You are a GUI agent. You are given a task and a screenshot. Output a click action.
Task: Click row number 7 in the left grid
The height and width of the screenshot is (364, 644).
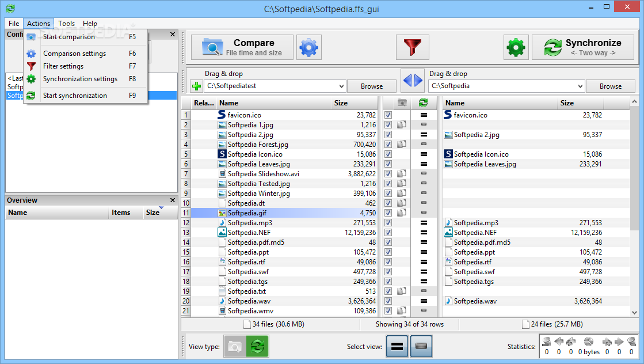(x=186, y=174)
